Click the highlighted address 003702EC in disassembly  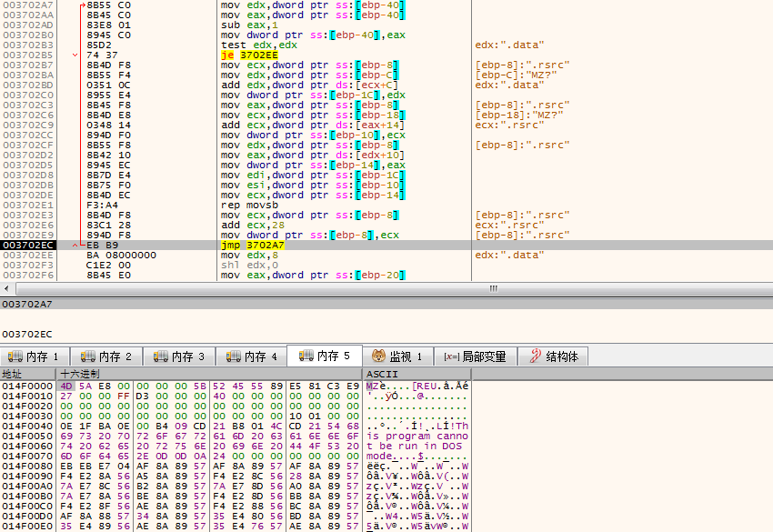28,245
